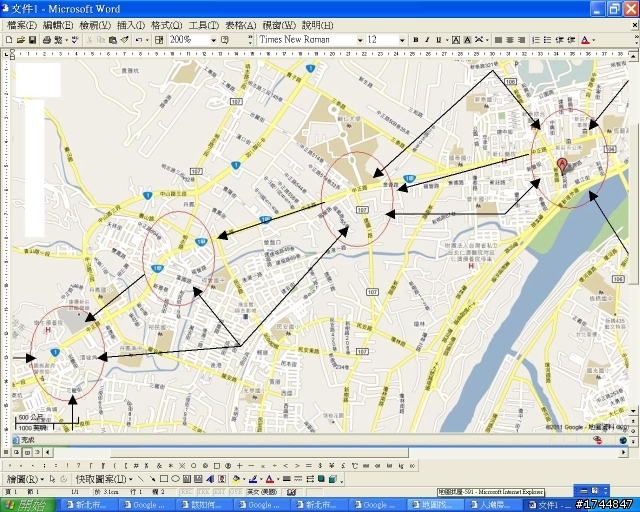Click the Undo arrow icon
640x512 pixels.
pos(139,40)
